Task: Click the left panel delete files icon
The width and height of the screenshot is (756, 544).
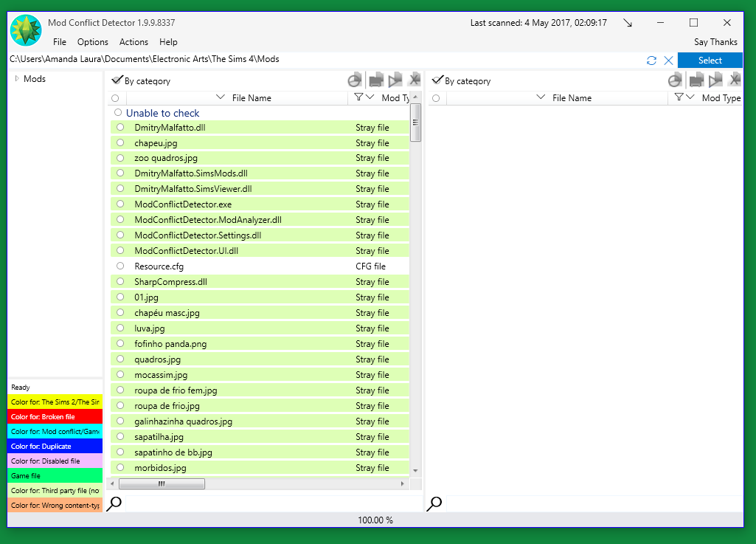Action: tap(415, 80)
